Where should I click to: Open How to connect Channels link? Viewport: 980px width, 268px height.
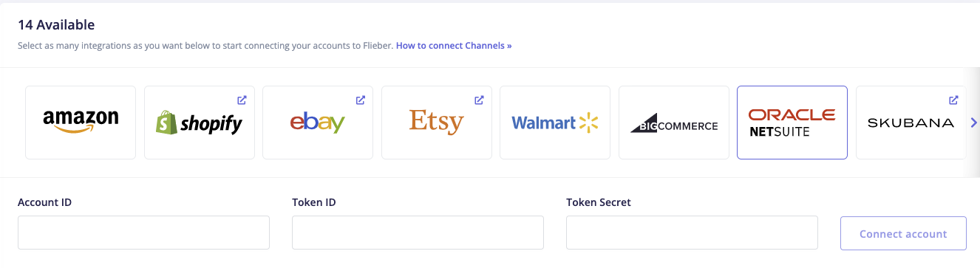(x=454, y=45)
